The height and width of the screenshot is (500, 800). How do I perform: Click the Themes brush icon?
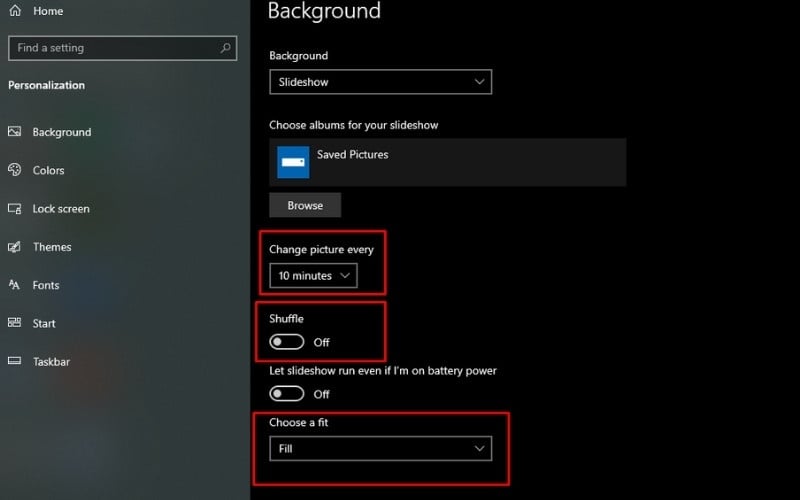tap(15, 247)
